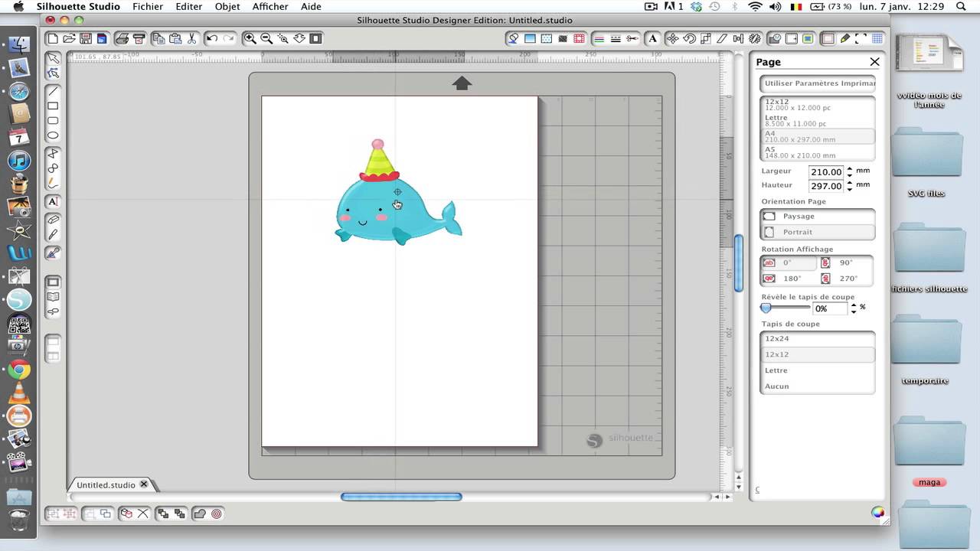The image size is (980, 551).
Task: Click the Hauteur value field
Action: point(826,186)
